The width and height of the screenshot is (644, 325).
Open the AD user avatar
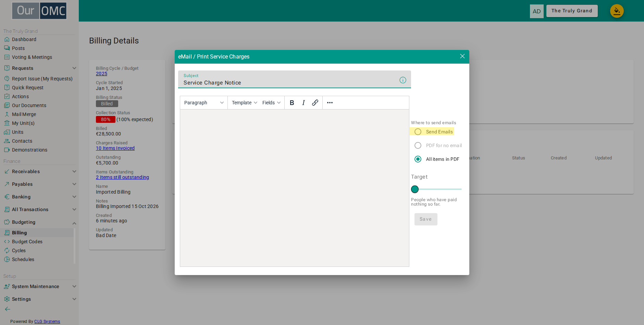537,11
